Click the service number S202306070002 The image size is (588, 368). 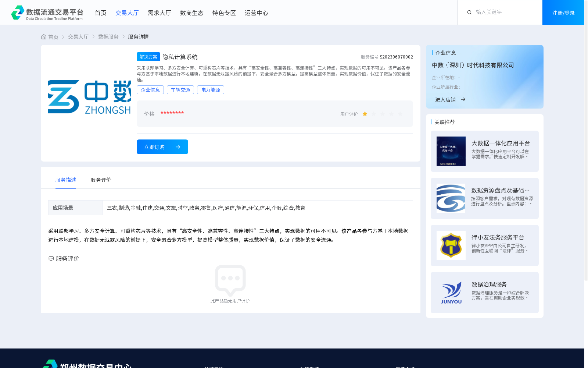click(x=396, y=57)
